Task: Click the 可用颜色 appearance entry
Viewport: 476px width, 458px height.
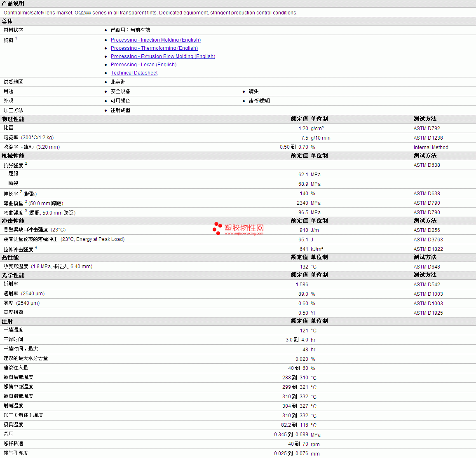Action: pos(120,100)
